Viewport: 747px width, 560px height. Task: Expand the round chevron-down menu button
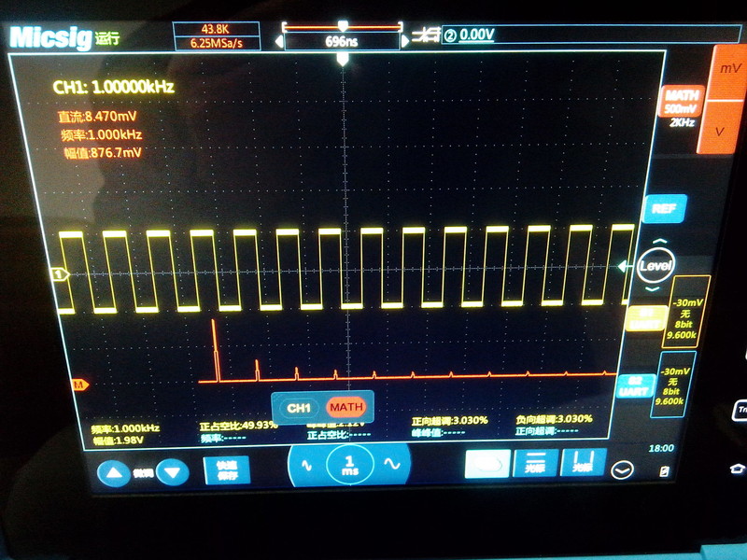pyautogui.click(x=622, y=471)
